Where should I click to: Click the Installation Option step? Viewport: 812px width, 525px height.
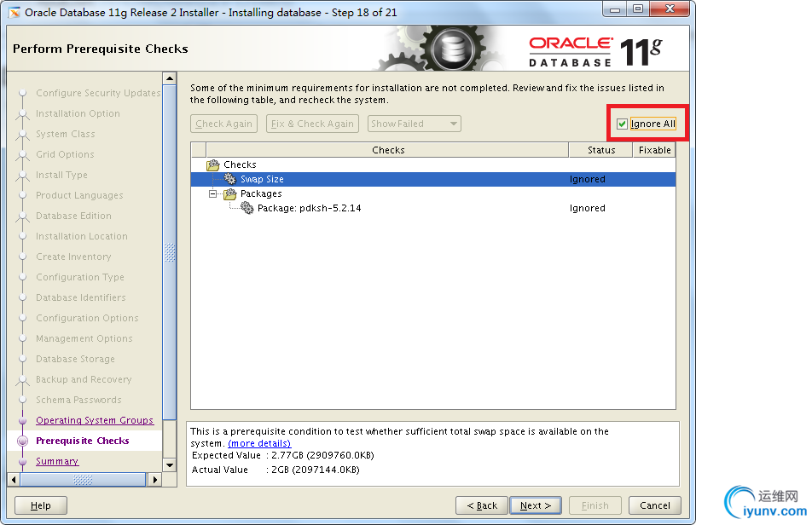(78, 113)
